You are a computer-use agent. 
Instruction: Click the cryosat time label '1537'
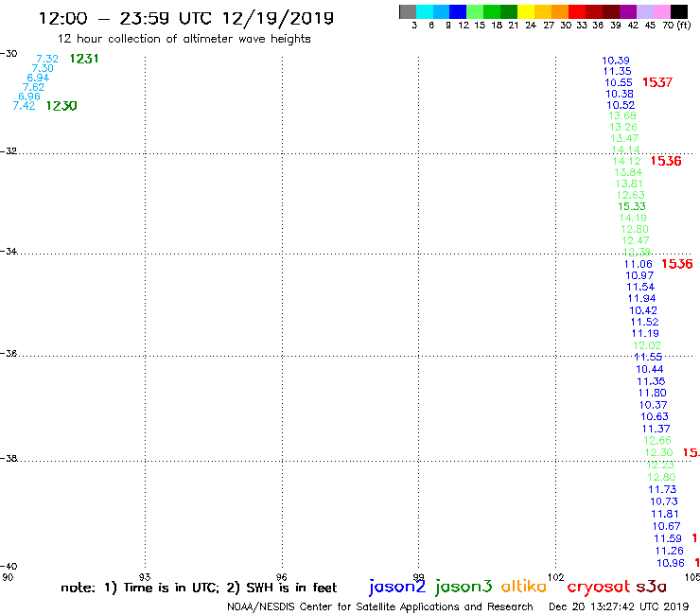(657, 82)
